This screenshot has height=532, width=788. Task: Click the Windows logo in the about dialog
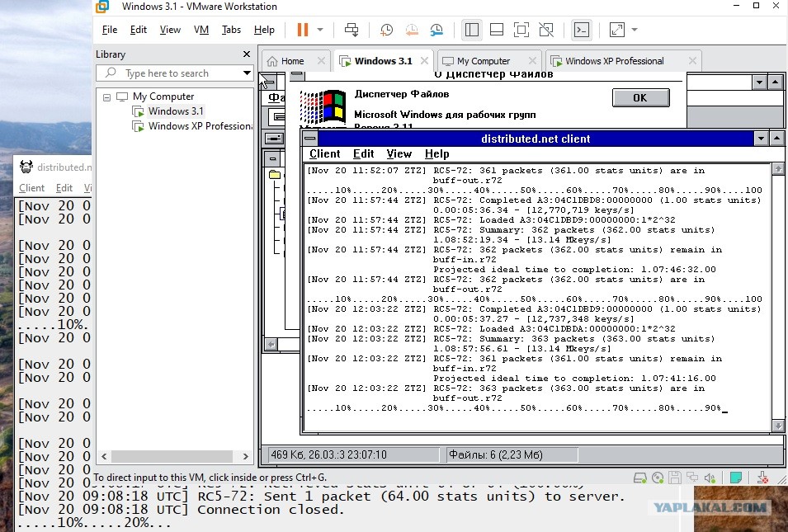coord(323,106)
